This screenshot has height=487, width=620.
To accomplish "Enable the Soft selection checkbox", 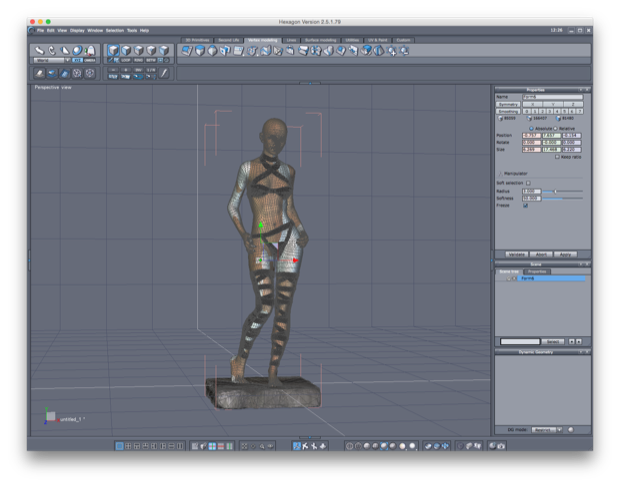I will [528, 183].
